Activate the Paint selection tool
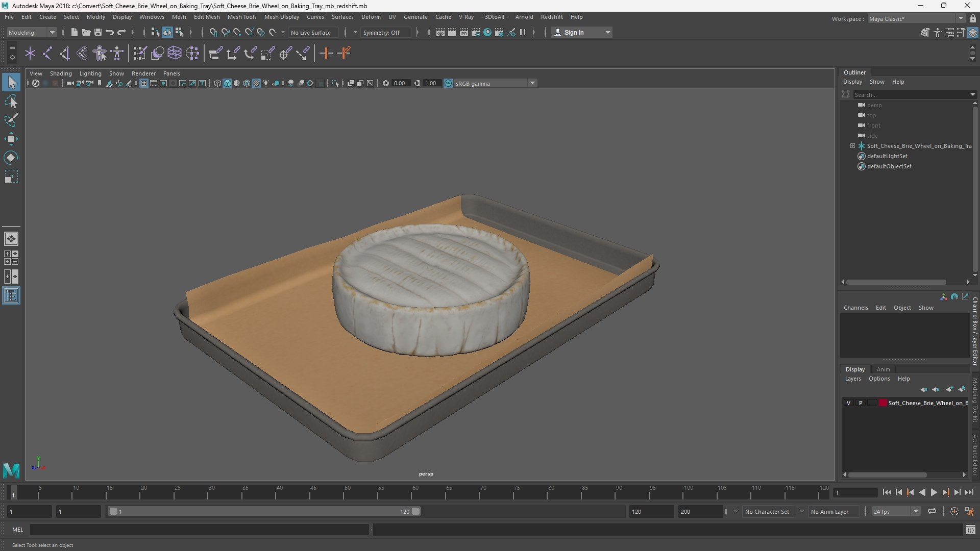This screenshot has width=980, height=551. tap(11, 120)
